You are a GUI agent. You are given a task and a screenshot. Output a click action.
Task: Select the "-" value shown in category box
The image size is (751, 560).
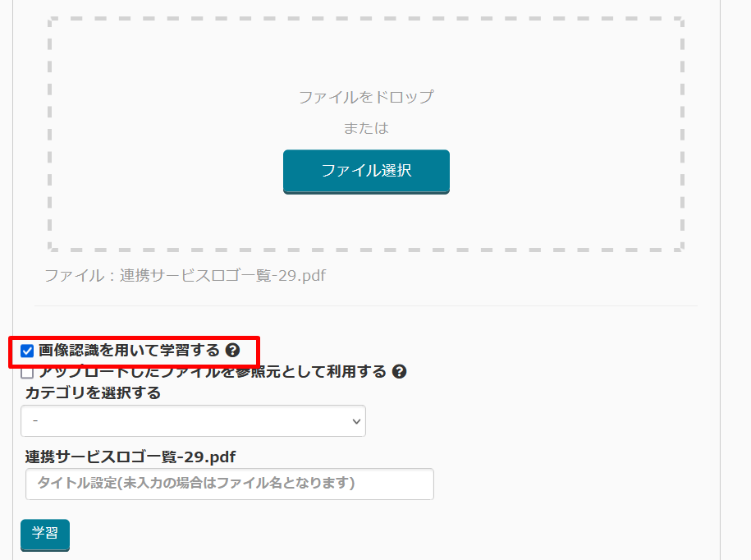[x=35, y=420]
